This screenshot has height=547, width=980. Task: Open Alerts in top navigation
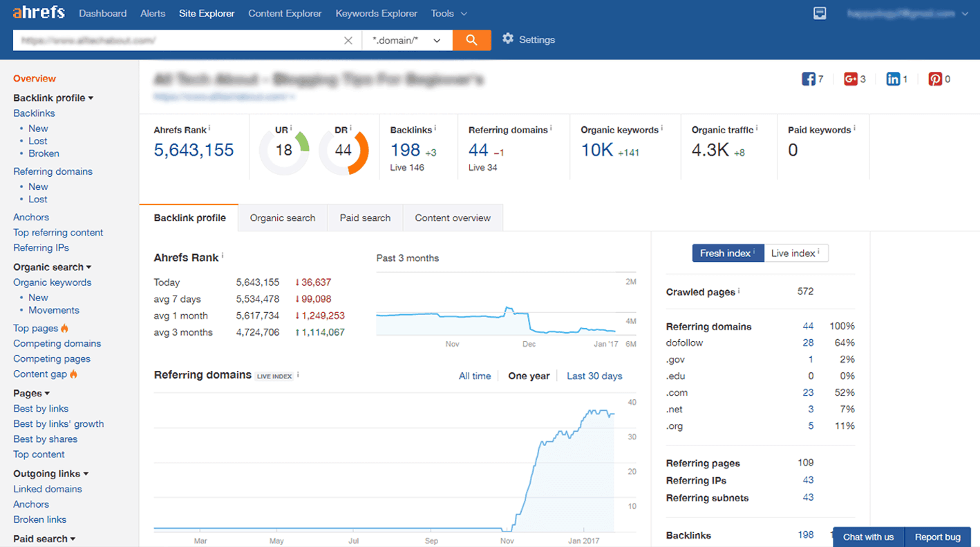[153, 13]
